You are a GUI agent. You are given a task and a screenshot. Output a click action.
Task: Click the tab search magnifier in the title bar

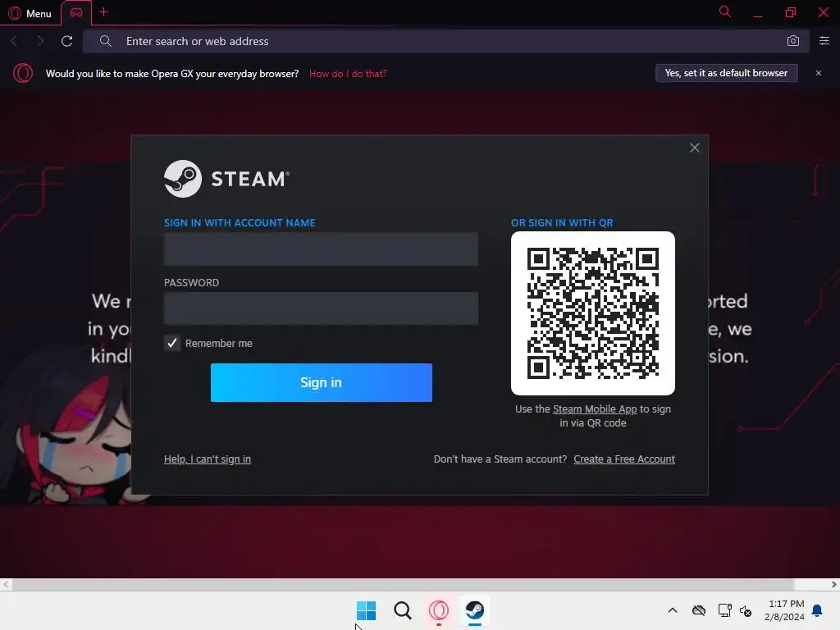point(724,11)
